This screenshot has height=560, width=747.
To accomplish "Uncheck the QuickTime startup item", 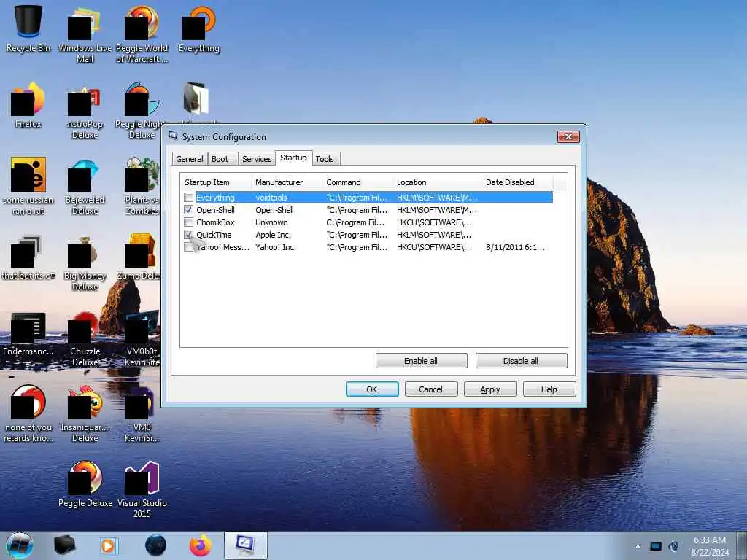I will tap(189, 234).
